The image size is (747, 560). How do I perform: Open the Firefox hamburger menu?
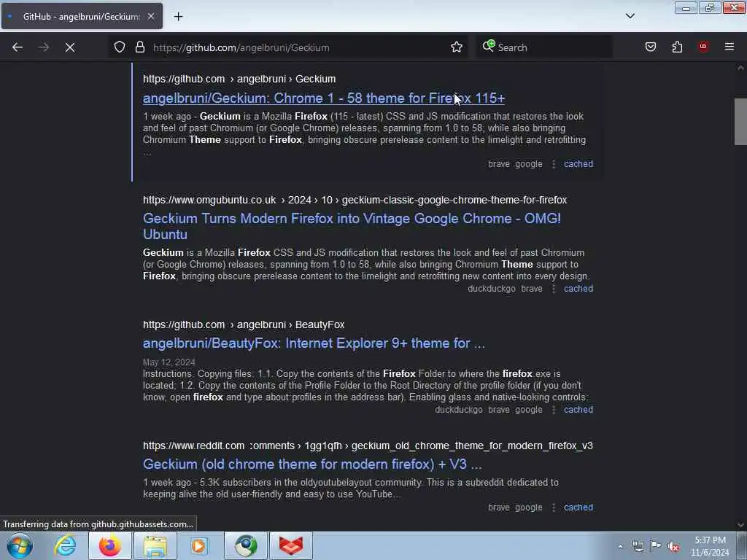coord(729,47)
